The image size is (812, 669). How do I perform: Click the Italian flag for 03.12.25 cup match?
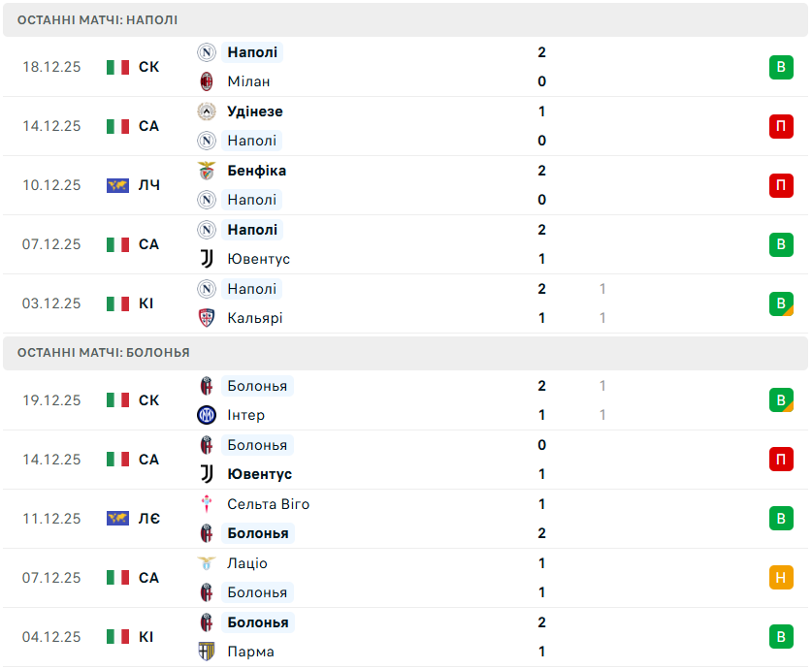pyautogui.click(x=117, y=303)
